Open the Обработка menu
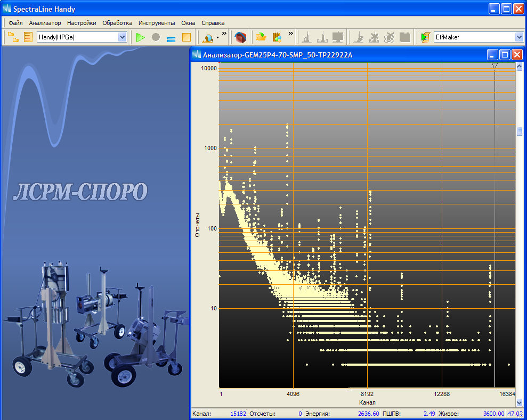The width and height of the screenshot is (527, 420). [x=117, y=23]
